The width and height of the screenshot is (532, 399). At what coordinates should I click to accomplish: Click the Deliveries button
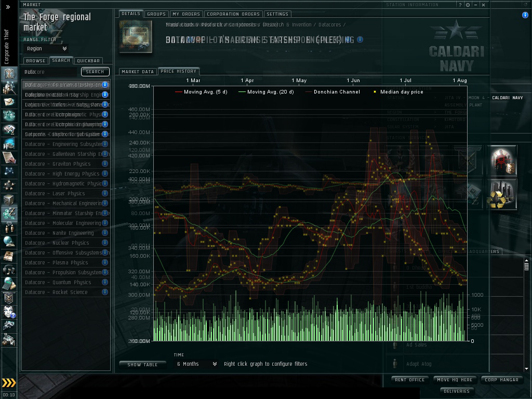(x=457, y=391)
